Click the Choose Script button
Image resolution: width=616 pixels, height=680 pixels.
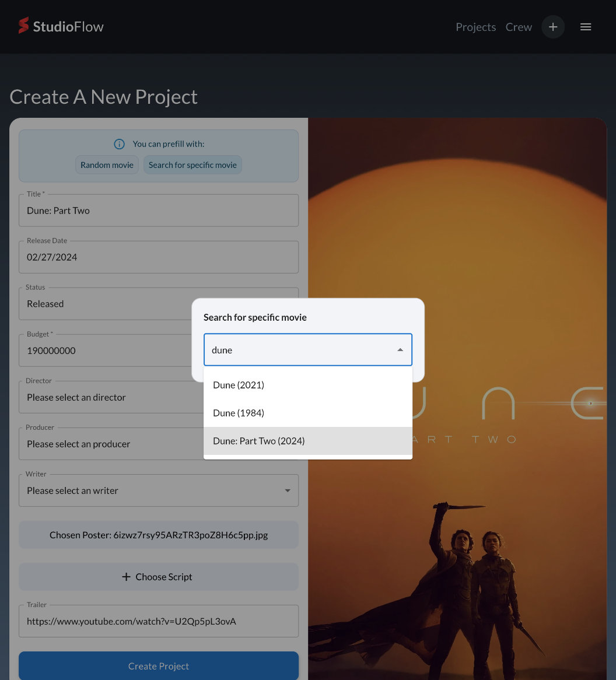pyautogui.click(x=158, y=577)
